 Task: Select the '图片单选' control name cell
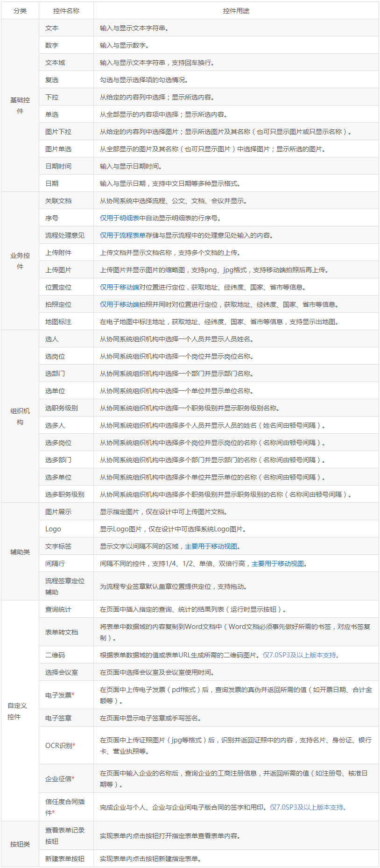[x=66, y=149]
